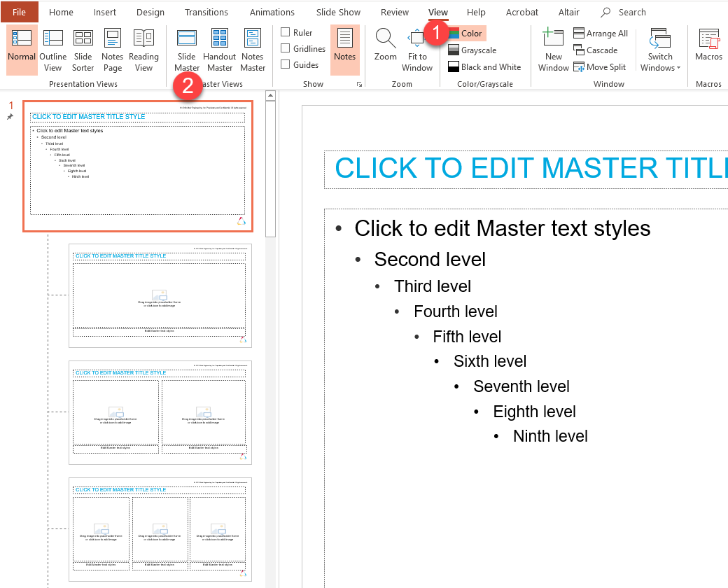Open the File menu tab
The image size is (728, 588).
coord(19,12)
